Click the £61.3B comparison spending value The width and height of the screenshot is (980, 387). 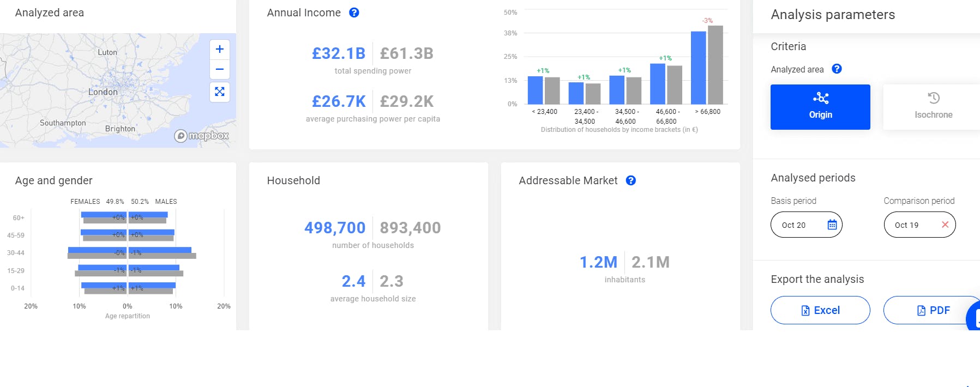[407, 53]
